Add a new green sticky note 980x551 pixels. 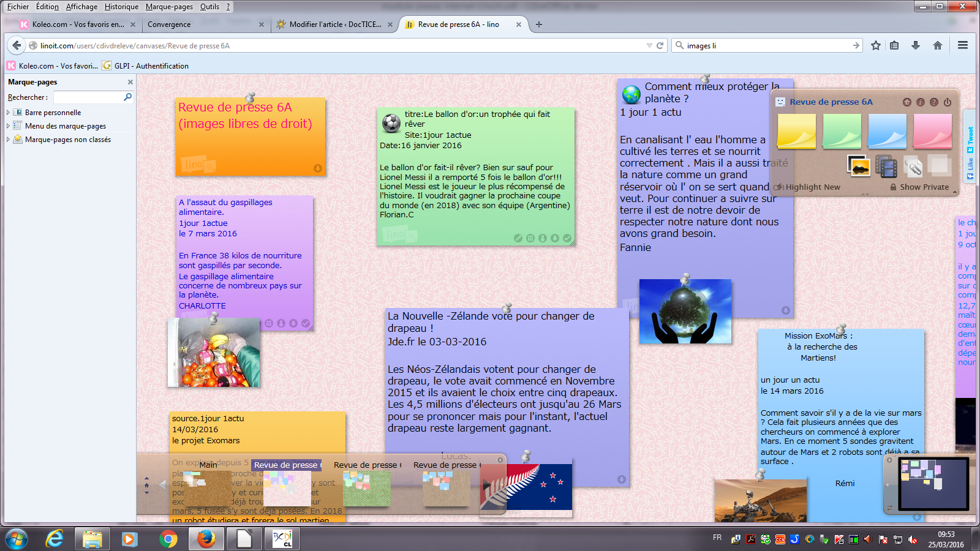click(x=842, y=131)
